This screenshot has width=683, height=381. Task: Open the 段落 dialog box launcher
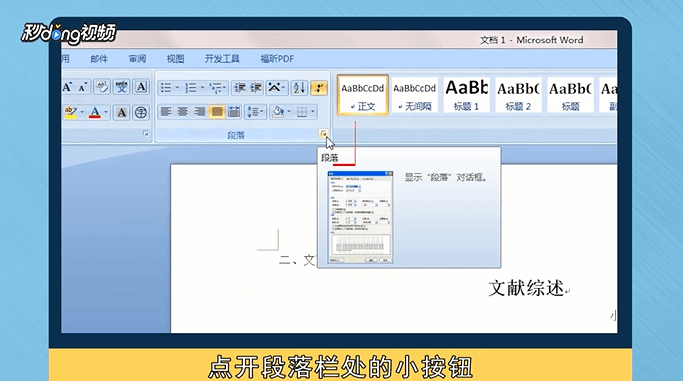[323, 133]
